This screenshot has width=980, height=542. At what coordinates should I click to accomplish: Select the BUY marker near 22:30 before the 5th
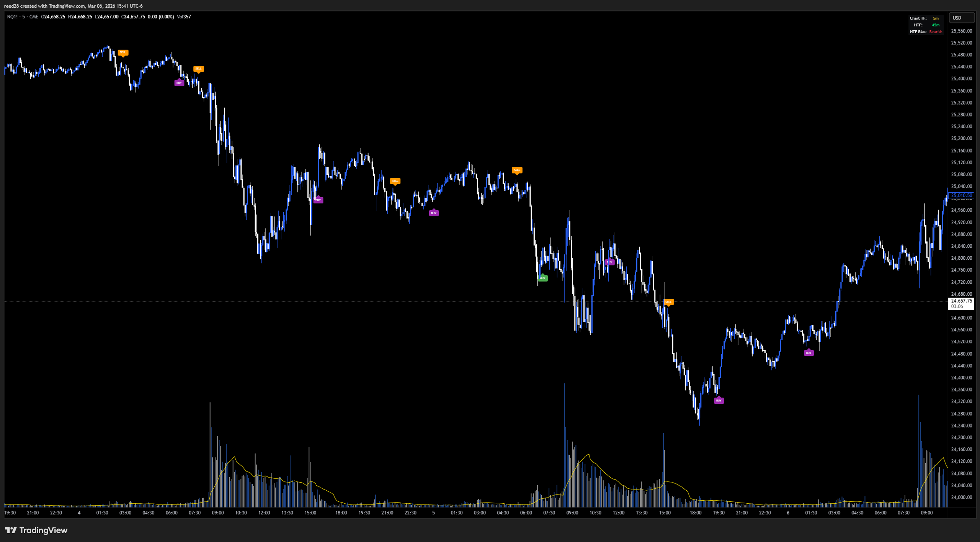(x=434, y=213)
